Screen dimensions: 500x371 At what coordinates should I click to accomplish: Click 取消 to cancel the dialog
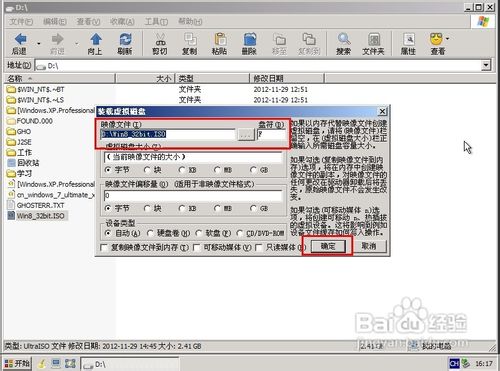point(369,246)
